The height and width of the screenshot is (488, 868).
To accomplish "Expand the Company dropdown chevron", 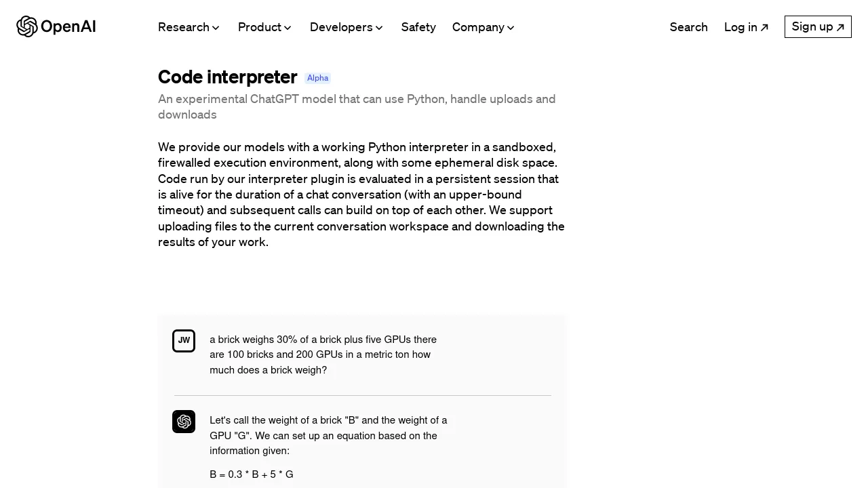I will click(511, 28).
